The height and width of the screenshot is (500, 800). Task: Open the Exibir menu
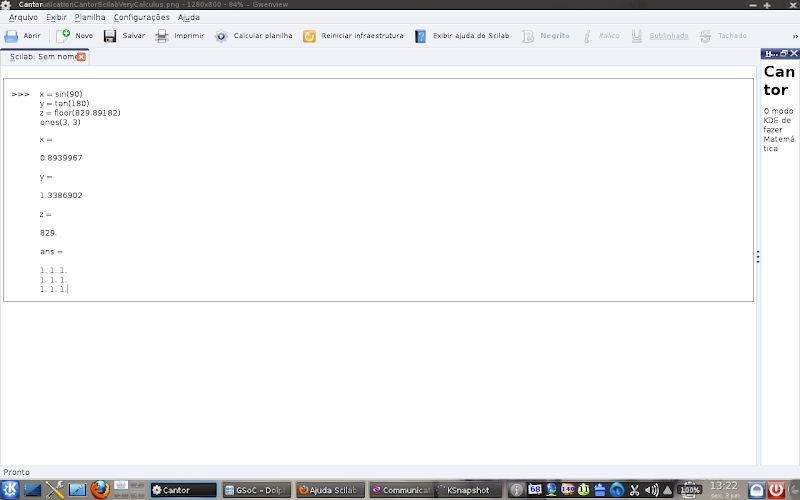[56, 17]
